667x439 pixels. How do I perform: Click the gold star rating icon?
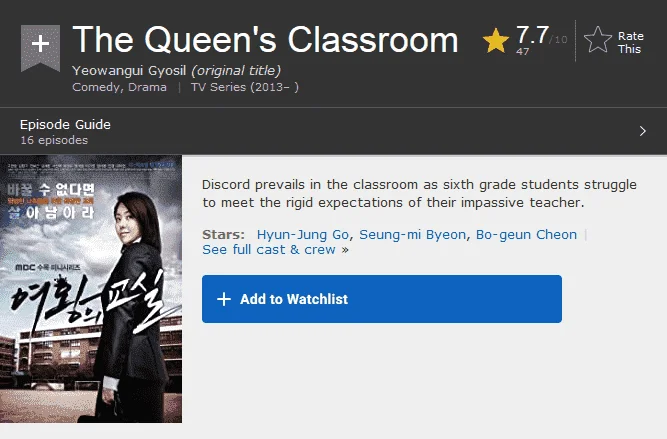496,41
